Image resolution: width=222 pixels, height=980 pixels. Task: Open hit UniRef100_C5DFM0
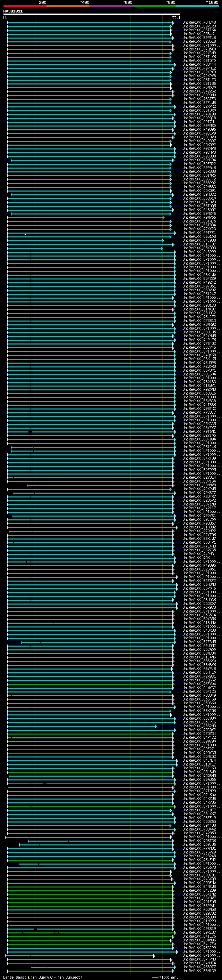(x=199, y=883)
